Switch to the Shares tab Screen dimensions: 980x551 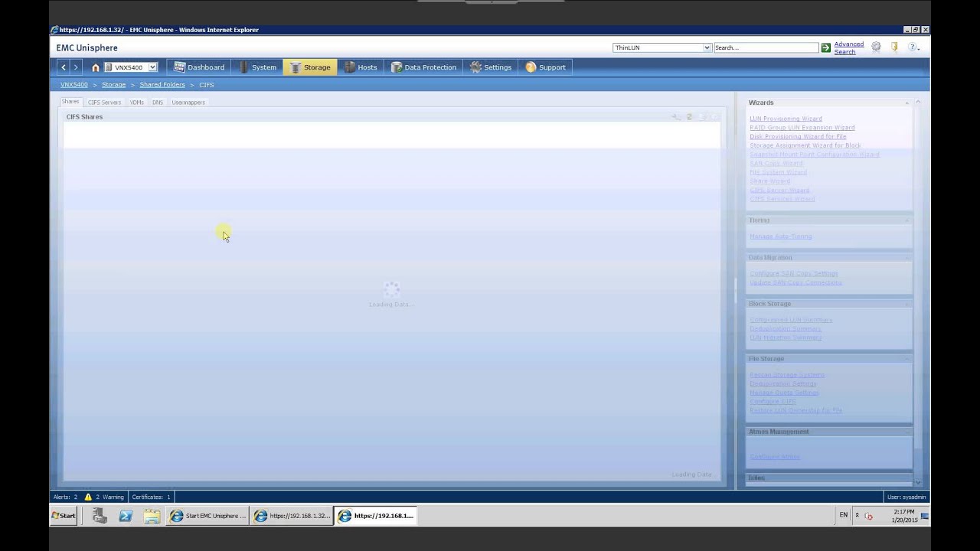pyautogui.click(x=70, y=102)
